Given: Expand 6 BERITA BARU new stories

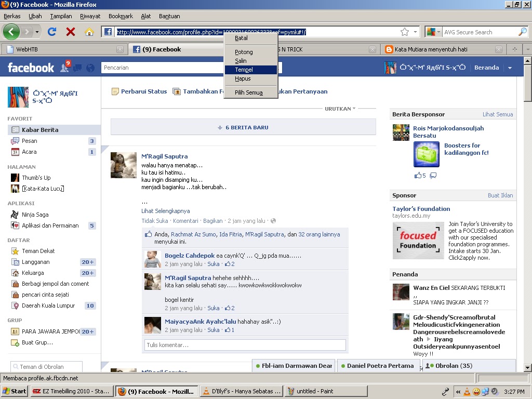Looking at the screenshot, I should [243, 127].
